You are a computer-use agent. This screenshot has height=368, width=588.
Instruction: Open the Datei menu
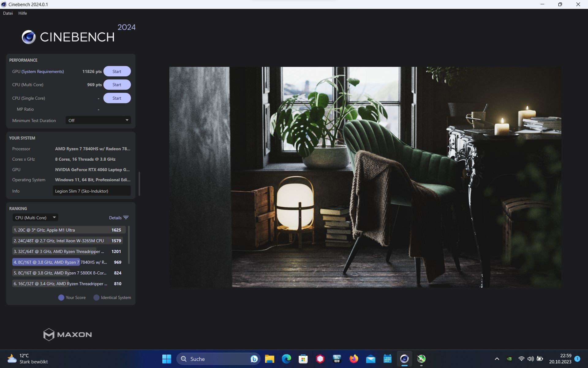(x=8, y=13)
